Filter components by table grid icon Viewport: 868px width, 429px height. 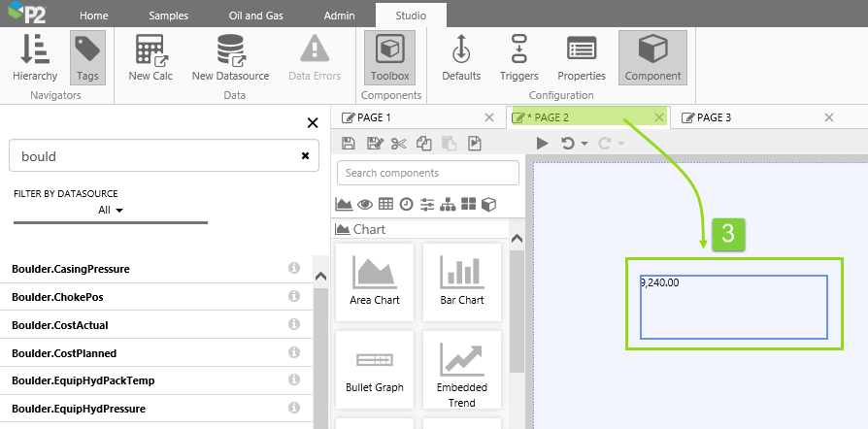click(x=385, y=204)
